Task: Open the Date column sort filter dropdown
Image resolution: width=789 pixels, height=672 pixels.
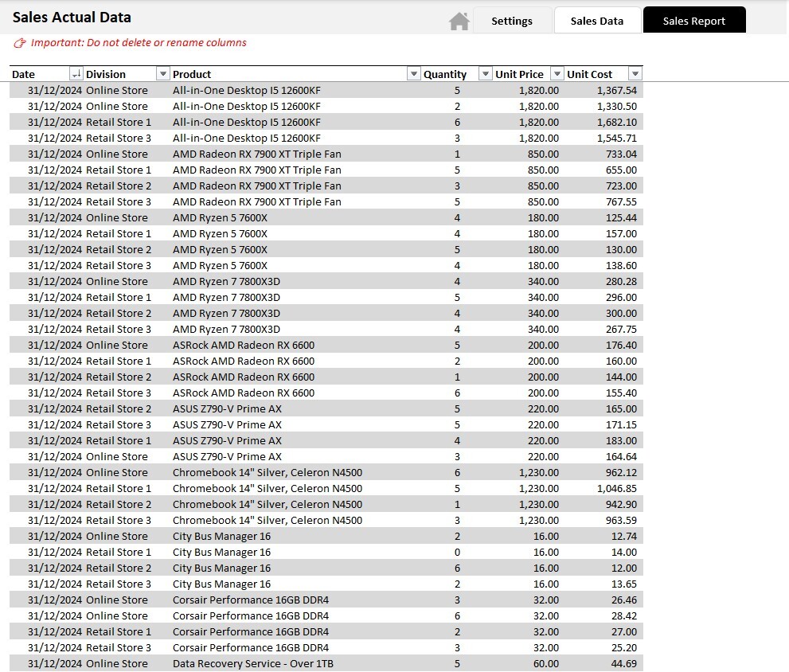Action: point(76,74)
